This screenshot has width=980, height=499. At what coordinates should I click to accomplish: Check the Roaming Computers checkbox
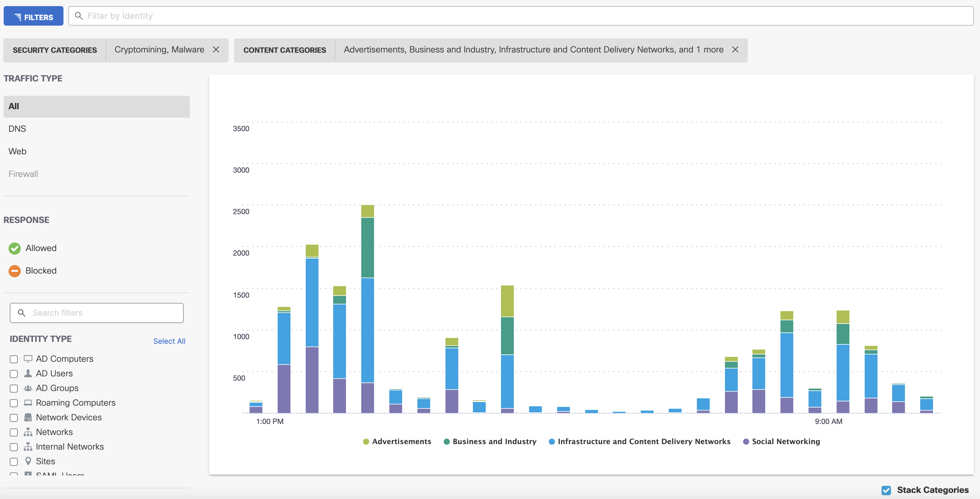pyautogui.click(x=14, y=403)
